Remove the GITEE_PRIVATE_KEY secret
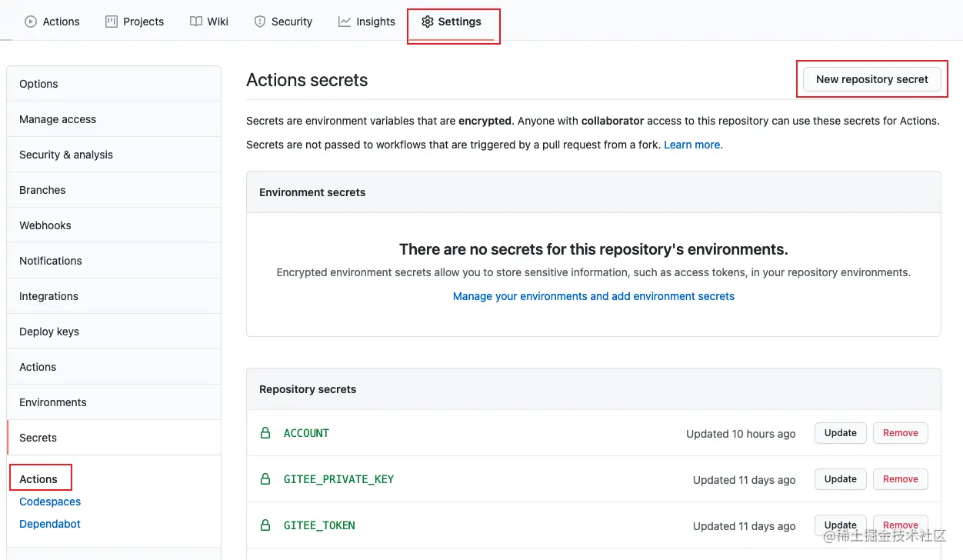 [x=900, y=479]
